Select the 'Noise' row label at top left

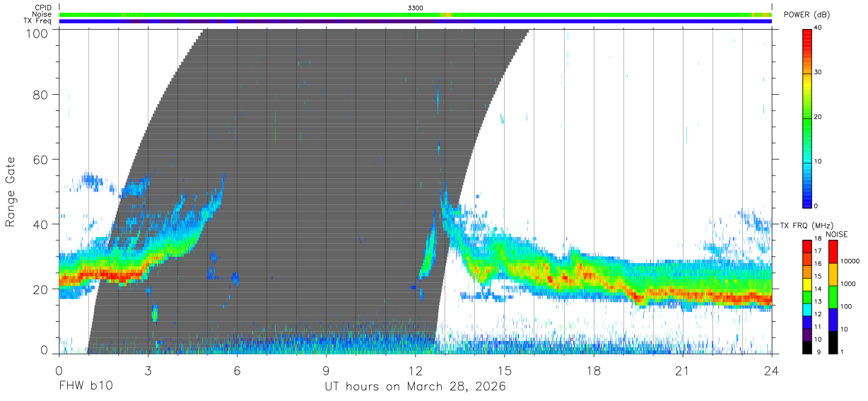point(42,14)
